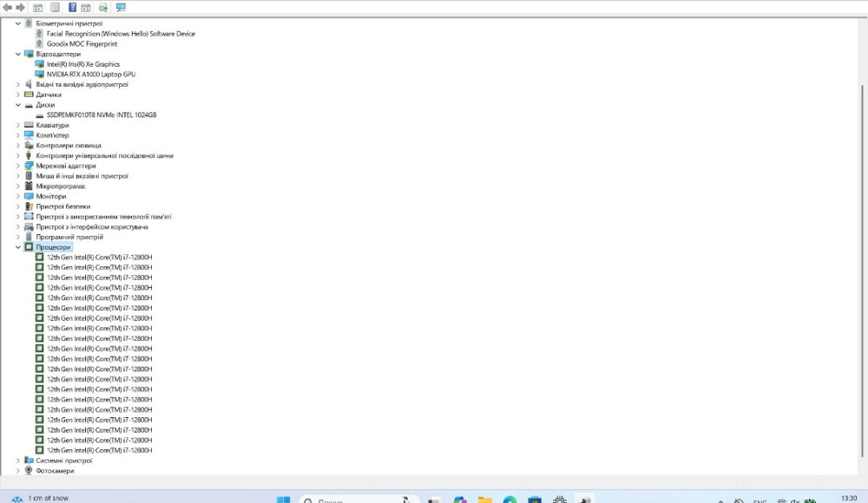Screen dimensions: 868x503
Task: Click the Back arrow in the toolbar
Action: (7, 7)
